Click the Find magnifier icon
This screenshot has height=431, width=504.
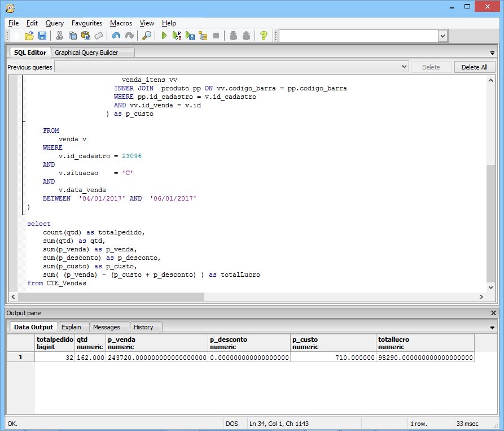coord(147,36)
